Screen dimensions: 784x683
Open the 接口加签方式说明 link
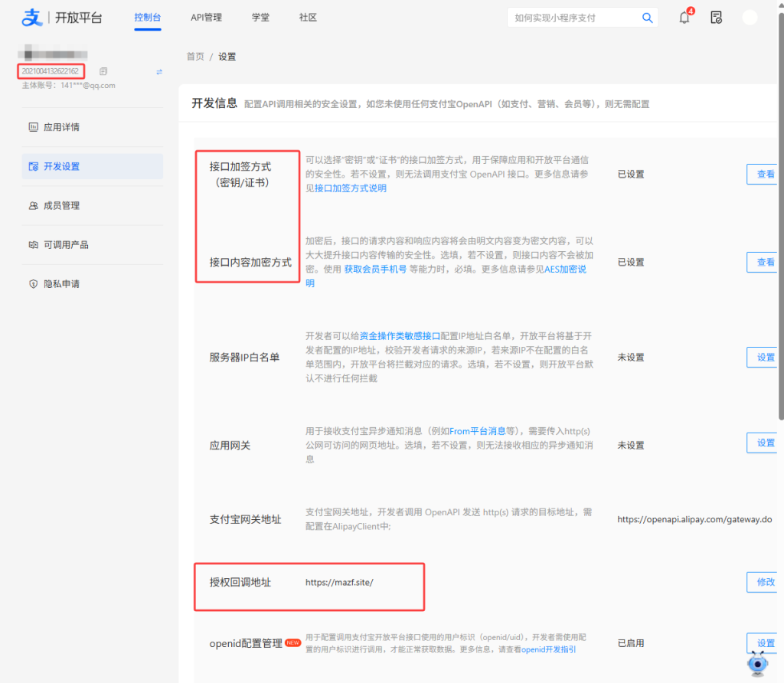point(351,188)
